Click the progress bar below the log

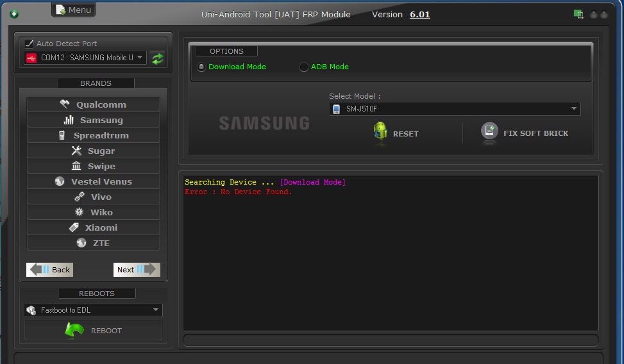click(391, 340)
